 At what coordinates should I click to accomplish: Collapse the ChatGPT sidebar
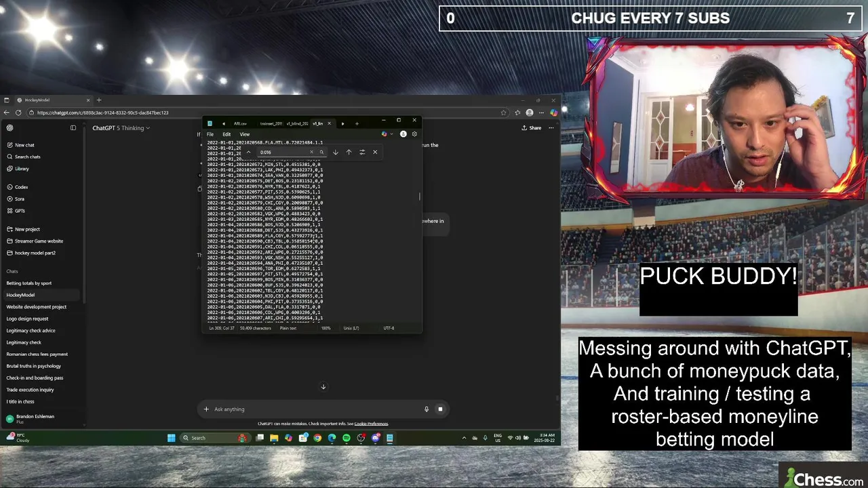click(73, 127)
